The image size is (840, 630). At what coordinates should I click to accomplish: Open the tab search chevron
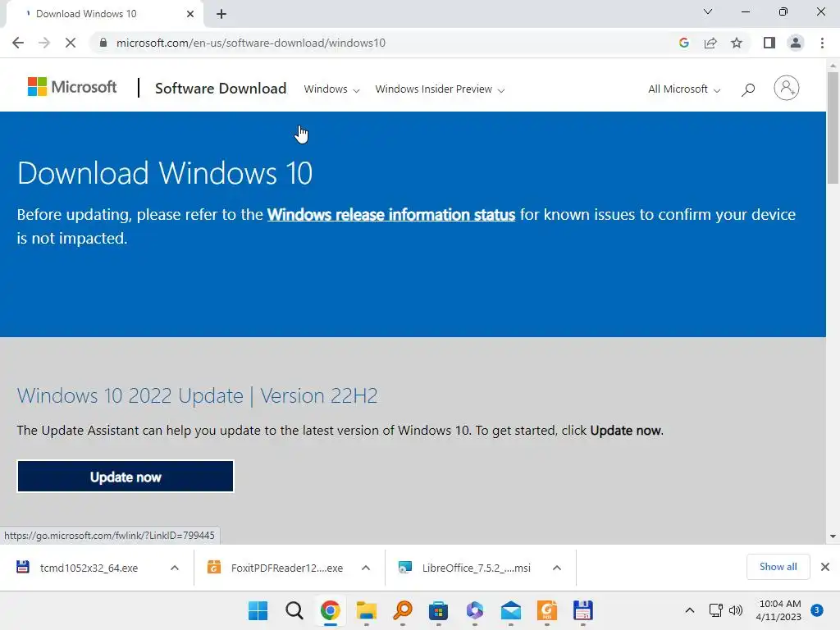pos(708,11)
